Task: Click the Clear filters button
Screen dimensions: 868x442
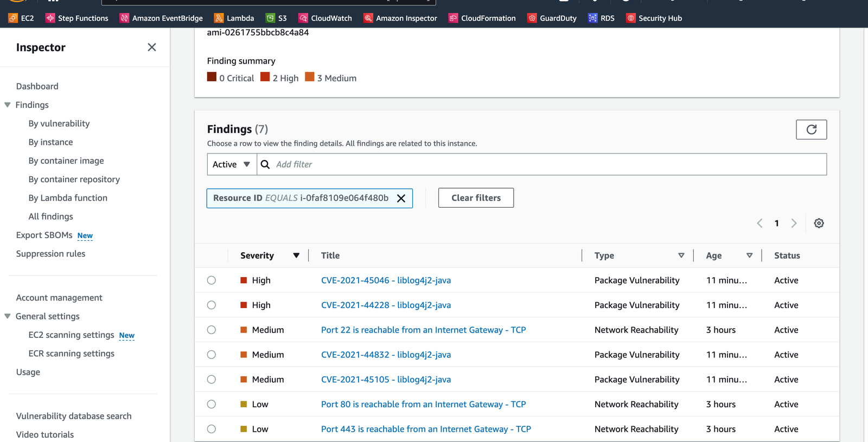Action: pyautogui.click(x=476, y=198)
